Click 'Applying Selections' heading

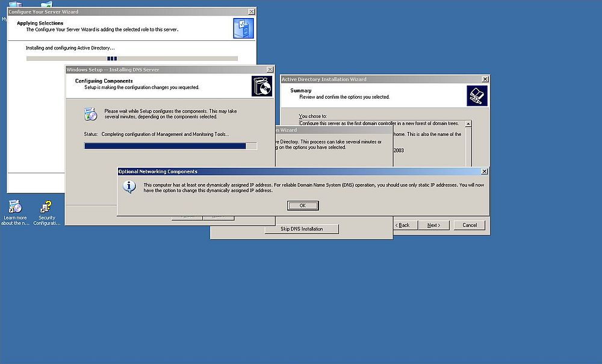pos(40,23)
